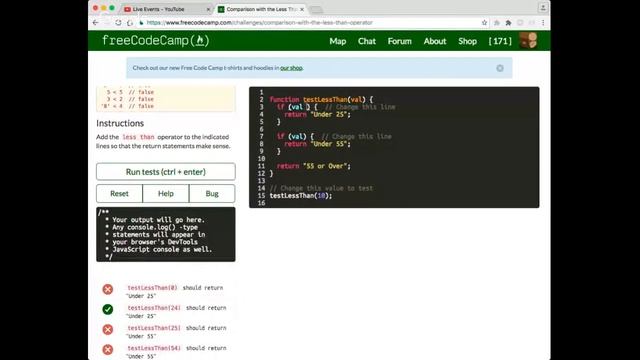Click the 'Instructions' heading
Screen dimensions: 640x360
pos(120,123)
